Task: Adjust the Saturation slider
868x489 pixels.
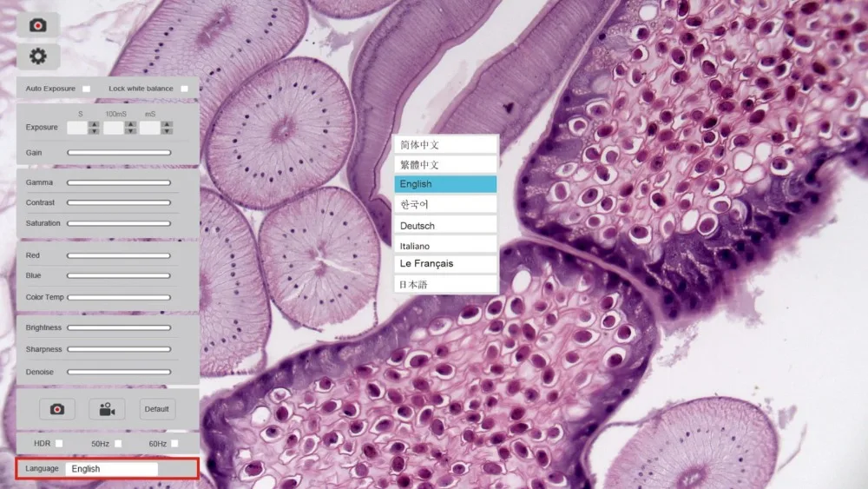Action: click(119, 223)
